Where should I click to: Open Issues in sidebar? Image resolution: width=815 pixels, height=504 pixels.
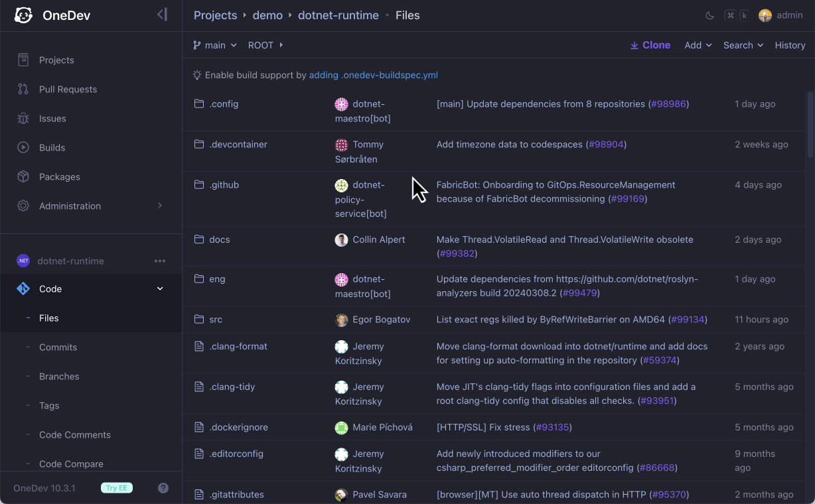click(22, 118)
